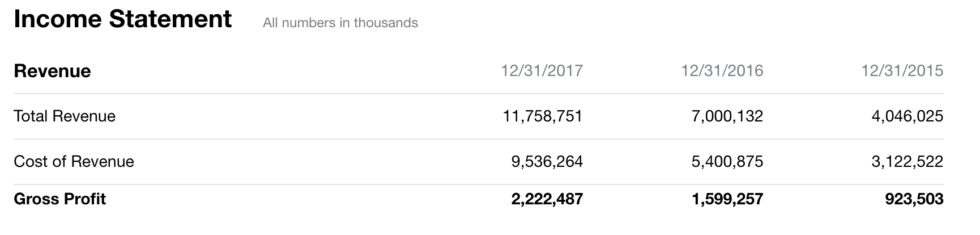
Task: Click the Total Revenue value 4,046,025
Action: click(x=907, y=116)
